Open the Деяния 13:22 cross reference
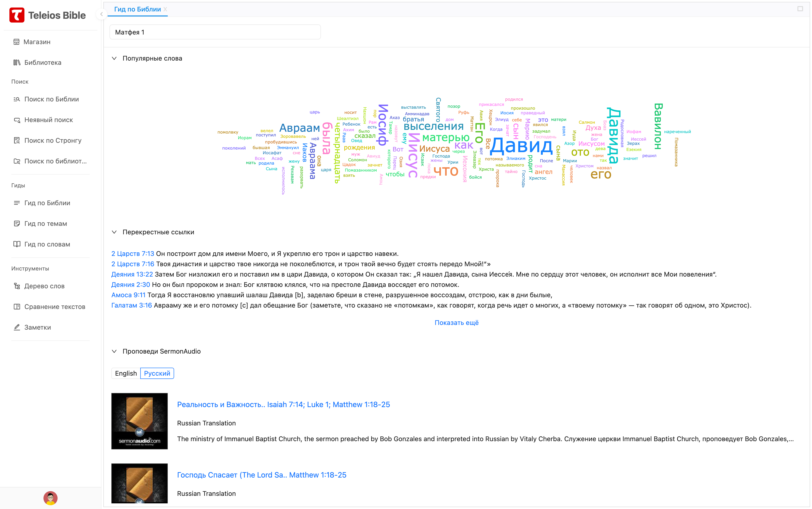Screen dimensions: 812x509 pos(132,274)
